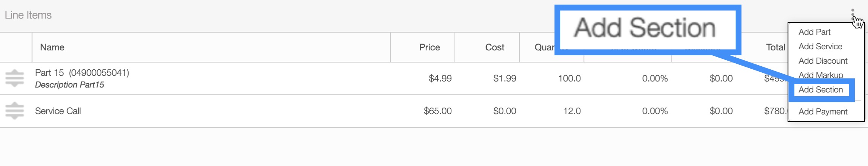The width and height of the screenshot is (868, 166).
Task: Click the 12.0 quantity for Service Call
Action: point(572,111)
